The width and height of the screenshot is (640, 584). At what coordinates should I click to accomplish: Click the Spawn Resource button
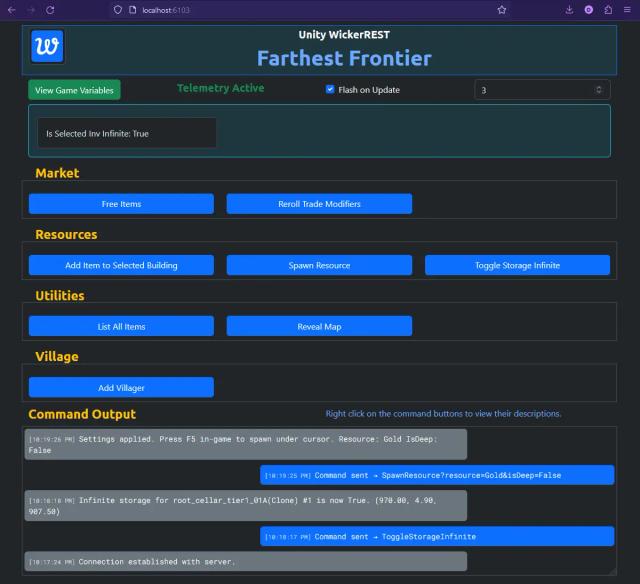319,265
